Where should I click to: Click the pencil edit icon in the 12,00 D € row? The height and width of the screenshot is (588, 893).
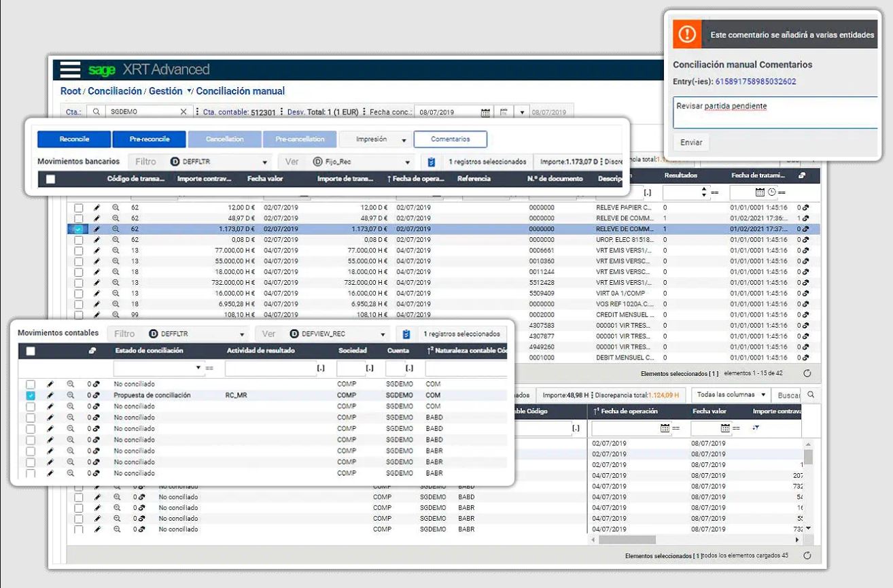[97, 207]
